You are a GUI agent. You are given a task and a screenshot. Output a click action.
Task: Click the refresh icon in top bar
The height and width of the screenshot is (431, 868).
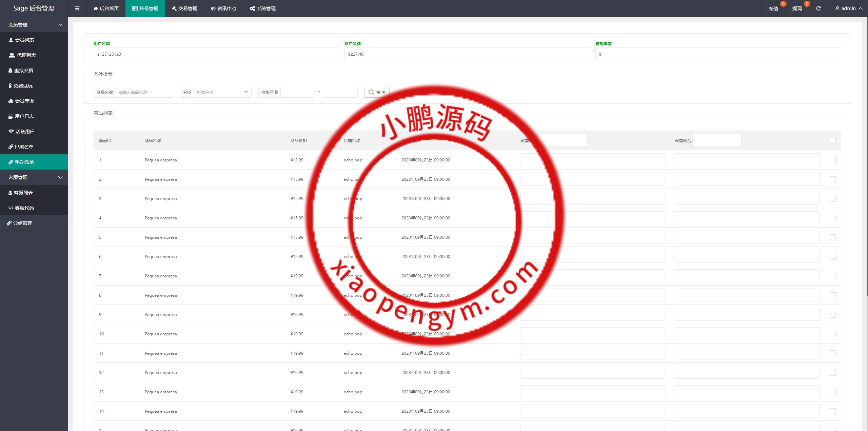[x=818, y=8]
